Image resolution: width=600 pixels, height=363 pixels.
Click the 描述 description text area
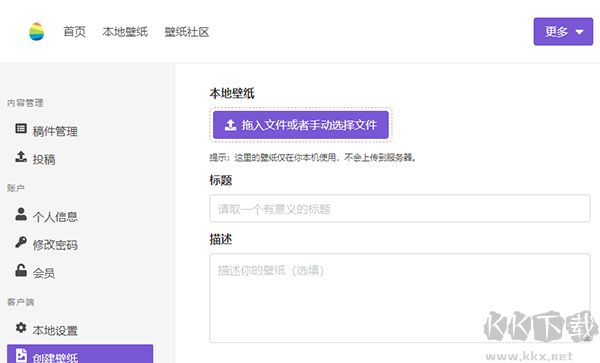tap(400, 298)
